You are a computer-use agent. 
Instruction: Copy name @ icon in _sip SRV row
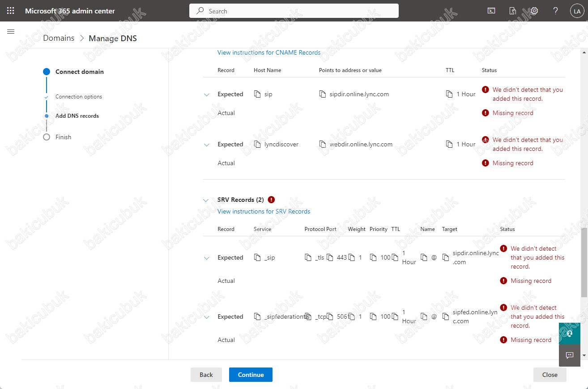point(424,257)
